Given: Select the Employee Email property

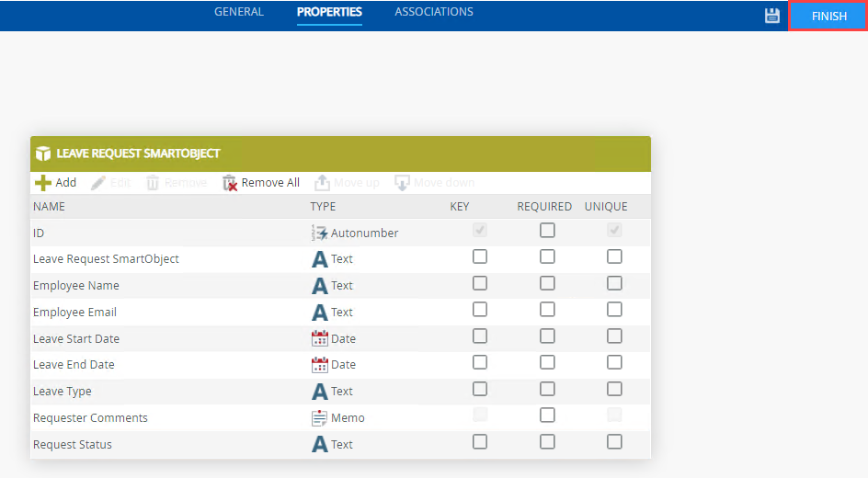Looking at the screenshot, I should (74, 312).
